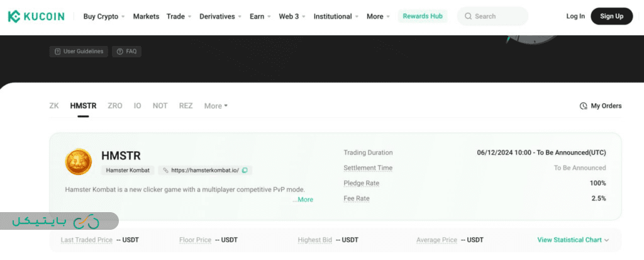This screenshot has width=644, height=260.
Task: Click the 2.5% fee rate value
Action: 599,198
